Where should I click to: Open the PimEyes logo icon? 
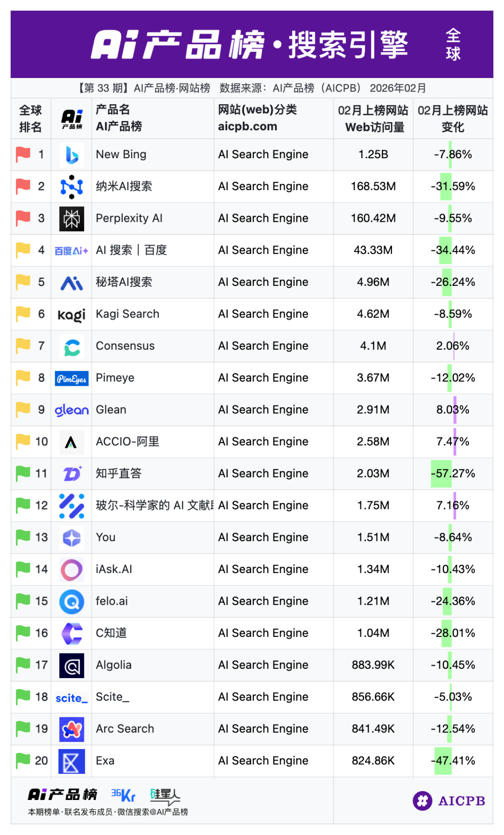(x=72, y=378)
